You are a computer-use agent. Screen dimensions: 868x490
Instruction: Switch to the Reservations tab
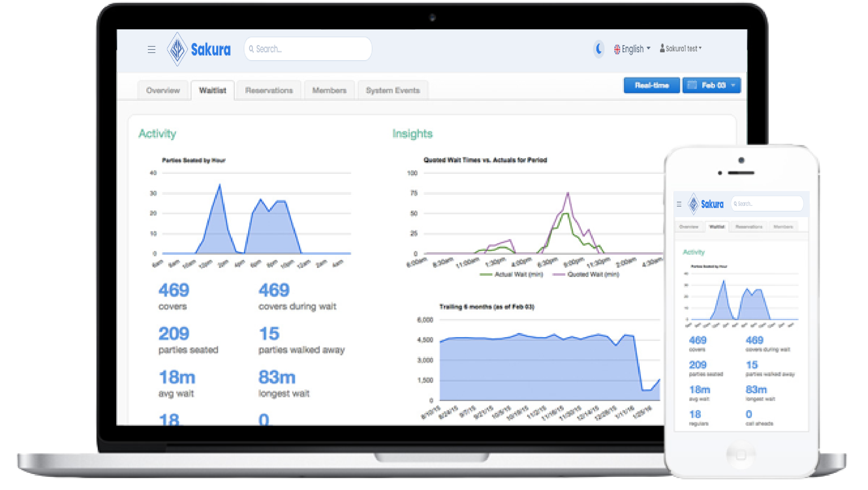[268, 90]
